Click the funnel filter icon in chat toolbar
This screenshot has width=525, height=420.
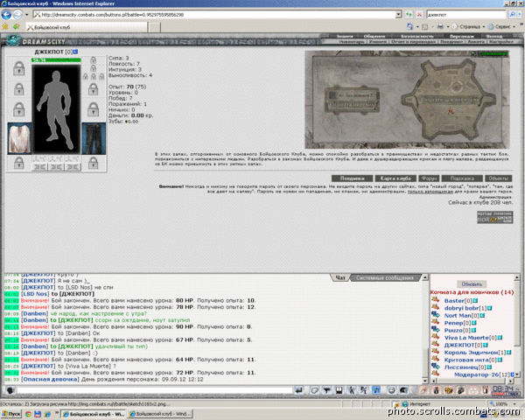pos(326,390)
